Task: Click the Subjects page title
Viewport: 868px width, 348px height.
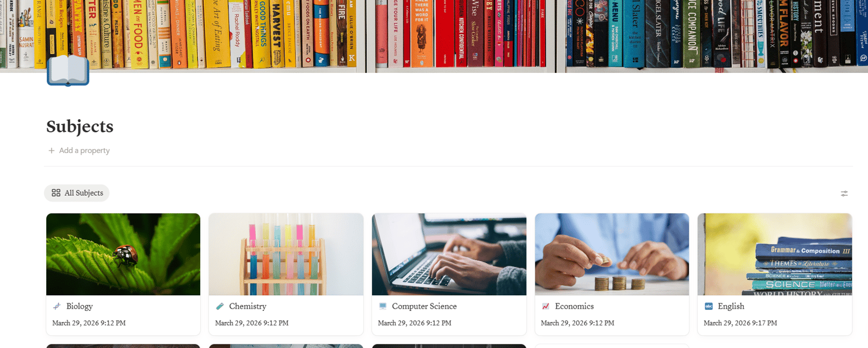Action: tap(80, 126)
